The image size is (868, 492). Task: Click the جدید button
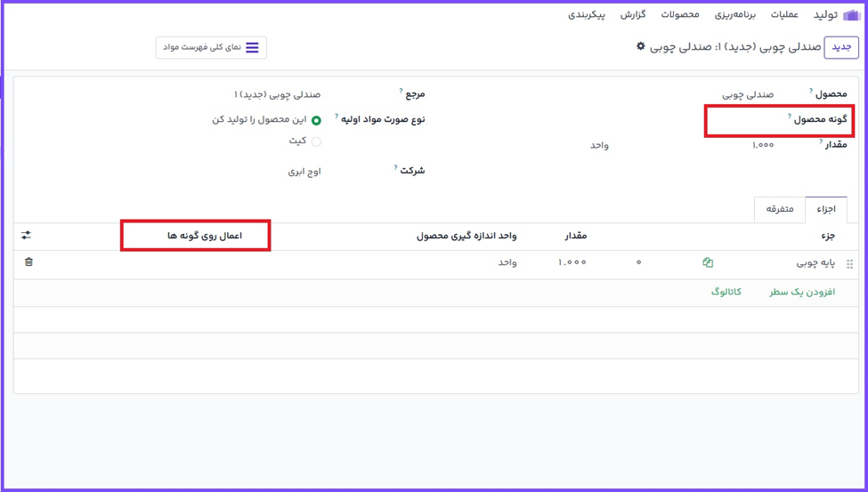tap(841, 47)
